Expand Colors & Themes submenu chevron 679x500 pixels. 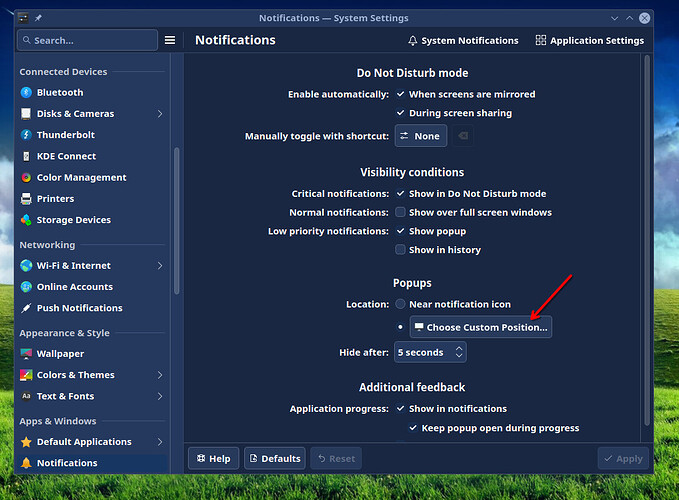coord(160,375)
